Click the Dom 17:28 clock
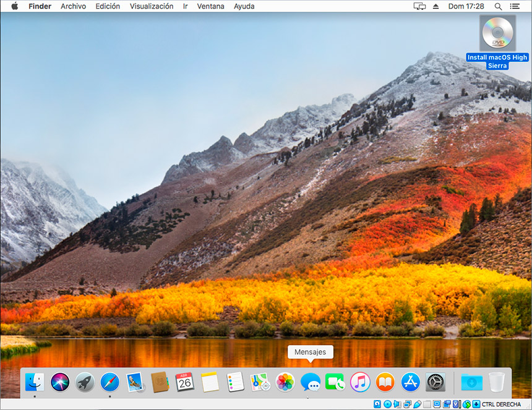 click(x=466, y=6)
